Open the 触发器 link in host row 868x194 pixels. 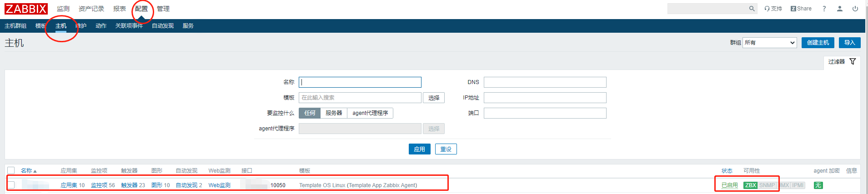[x=129, y=185]
